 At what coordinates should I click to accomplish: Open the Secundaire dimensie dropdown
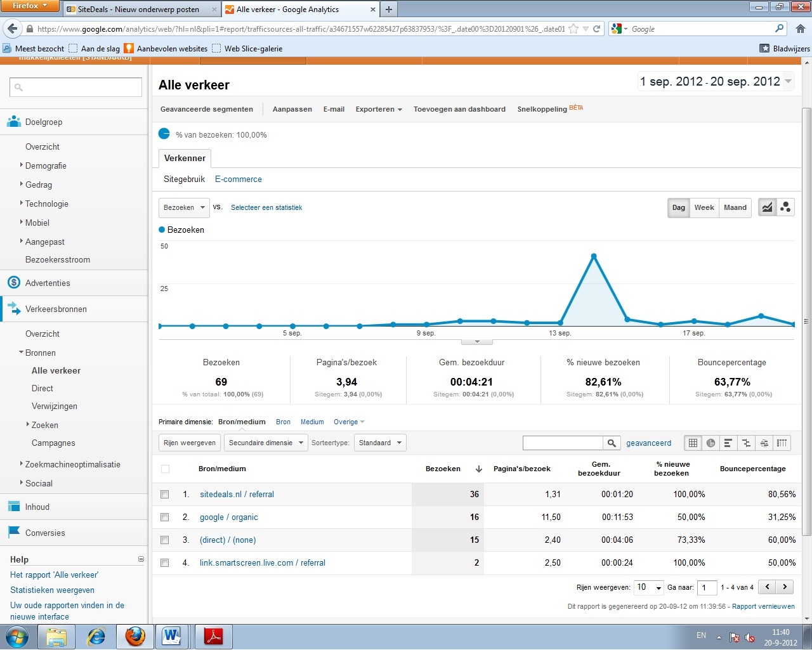265,443
